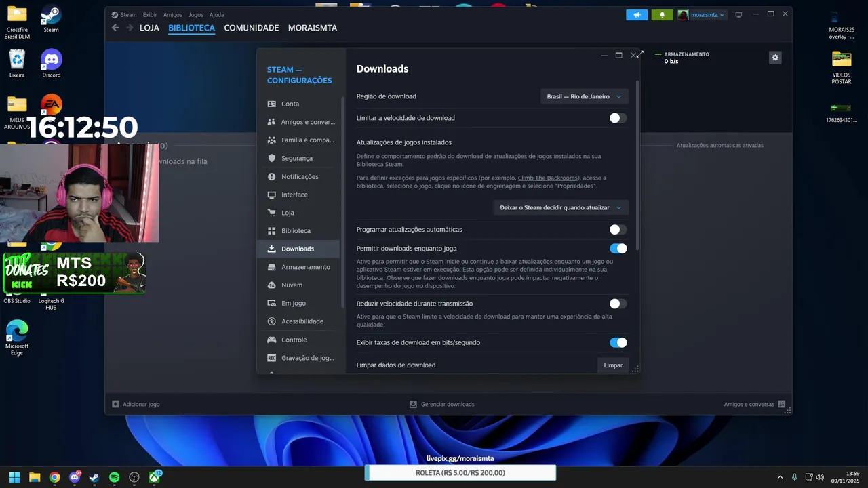868x488 pixels.
Task: Open Windows Start button
Action: pos(14,477)
